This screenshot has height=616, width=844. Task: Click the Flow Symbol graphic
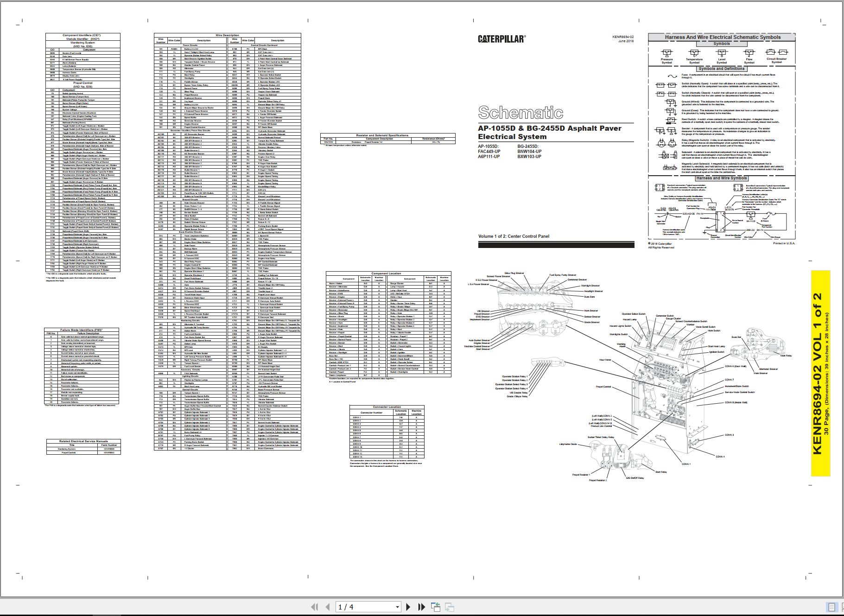click(749, 53)
